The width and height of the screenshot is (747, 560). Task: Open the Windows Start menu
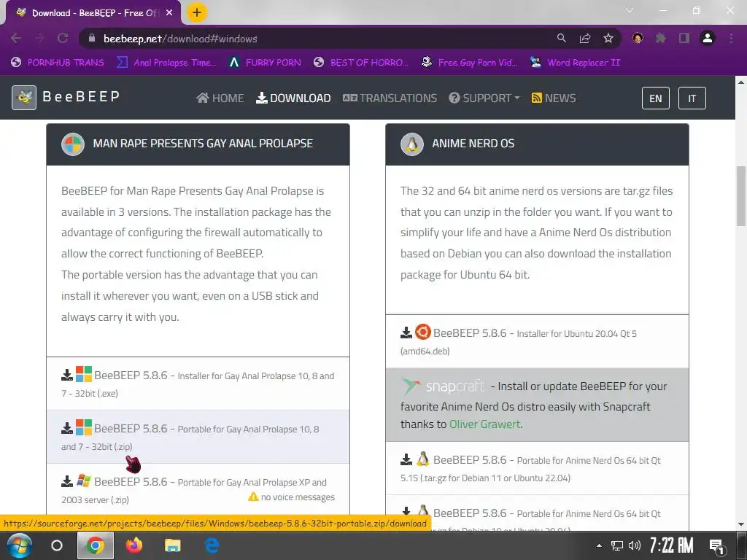(x=19, y=545)
